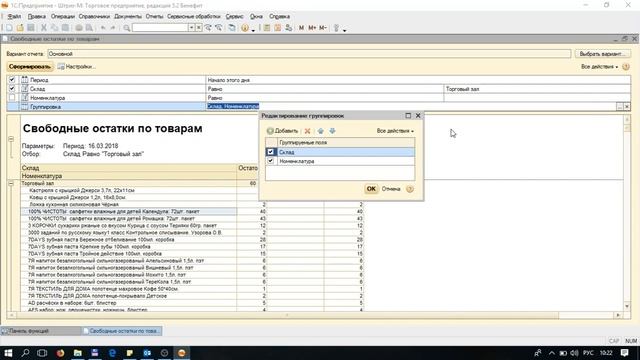Click the Open file toolbar icon

click(x=20, y=28)
